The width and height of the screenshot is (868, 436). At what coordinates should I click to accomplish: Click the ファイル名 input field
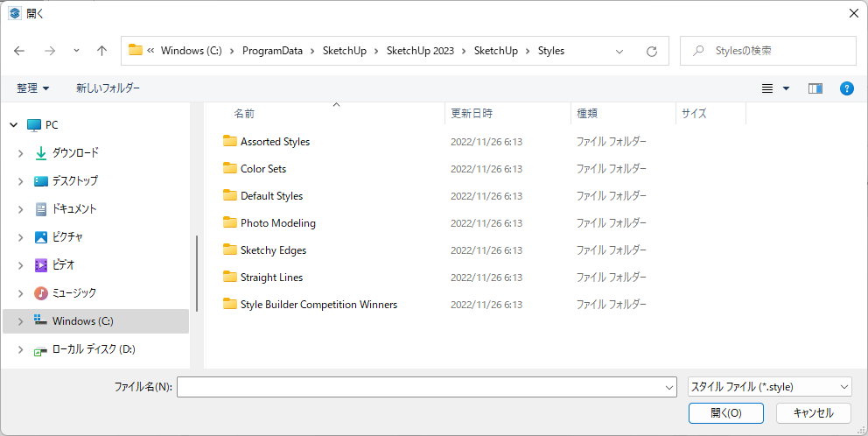[x=420, y=386]
